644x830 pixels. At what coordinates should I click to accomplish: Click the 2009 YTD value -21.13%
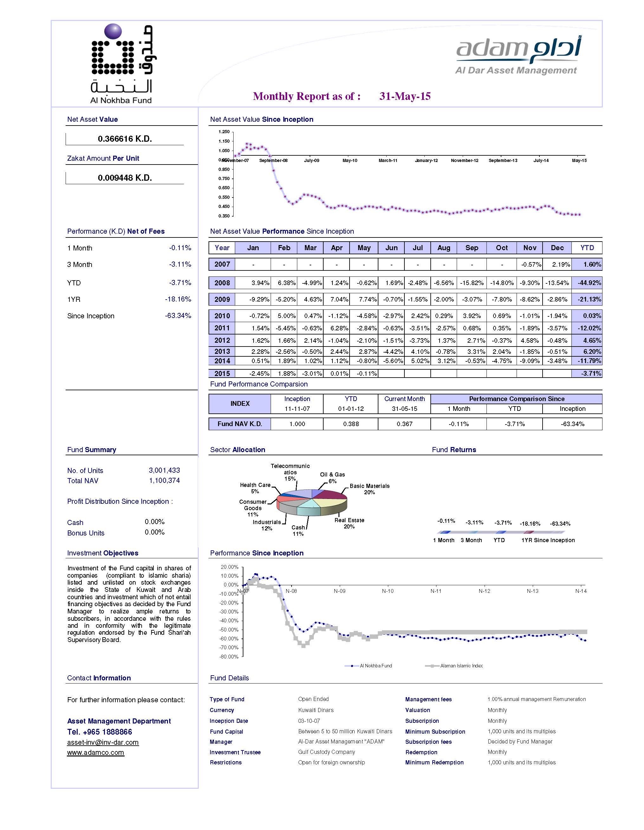587,299
